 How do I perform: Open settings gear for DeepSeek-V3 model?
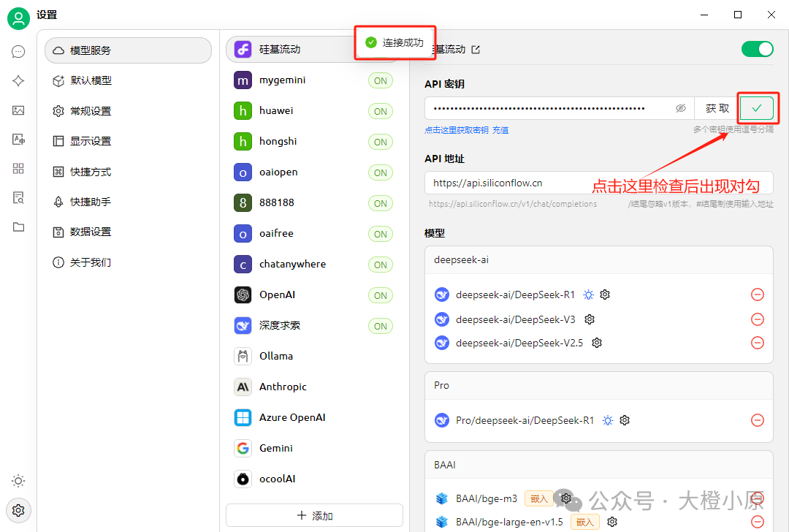(590, 319)
